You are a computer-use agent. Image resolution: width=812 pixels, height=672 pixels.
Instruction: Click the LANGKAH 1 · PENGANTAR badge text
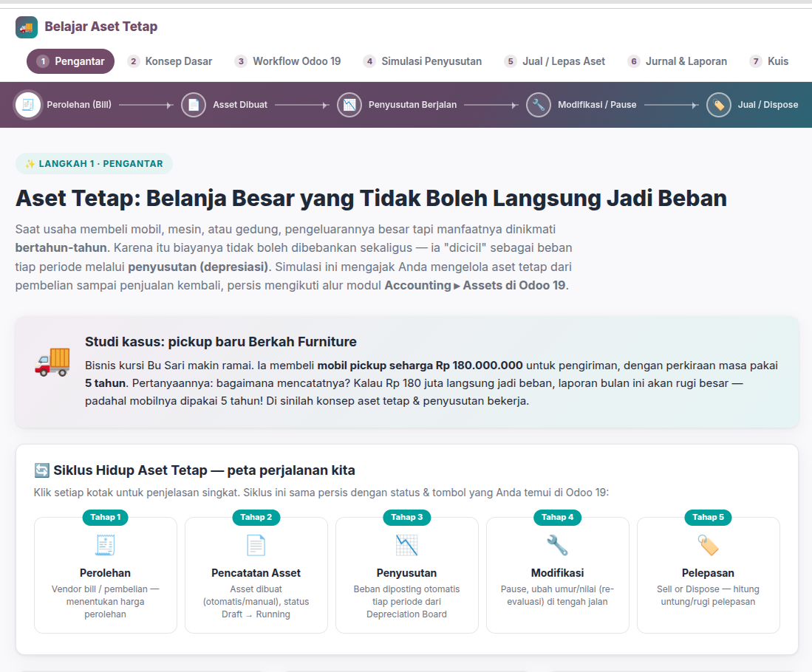[x=101, y=164]
